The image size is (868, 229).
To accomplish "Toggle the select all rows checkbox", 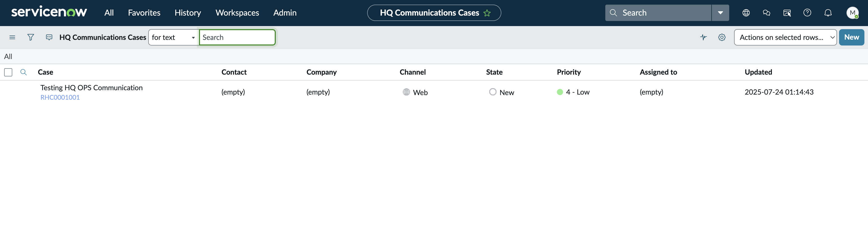I will 8,72.
